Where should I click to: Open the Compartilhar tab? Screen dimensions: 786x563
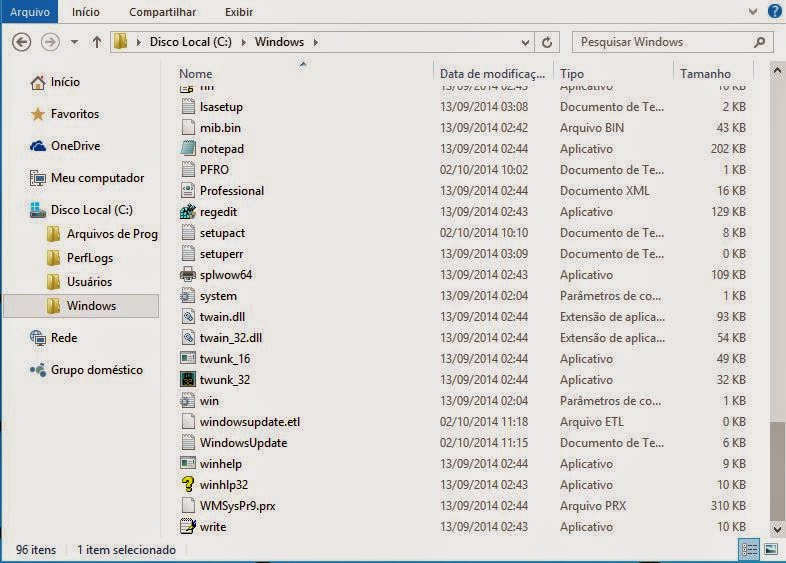(x=162, y=12)
